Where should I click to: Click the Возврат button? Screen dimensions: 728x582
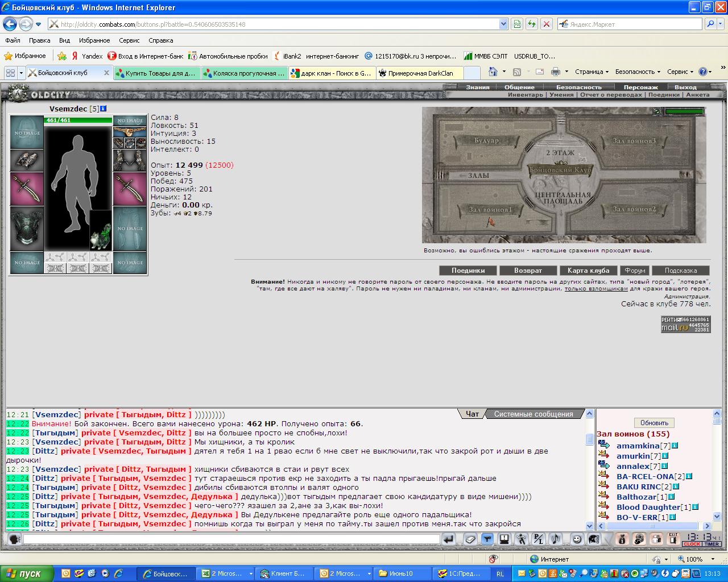pyautogui.click(x=528, y=271)
